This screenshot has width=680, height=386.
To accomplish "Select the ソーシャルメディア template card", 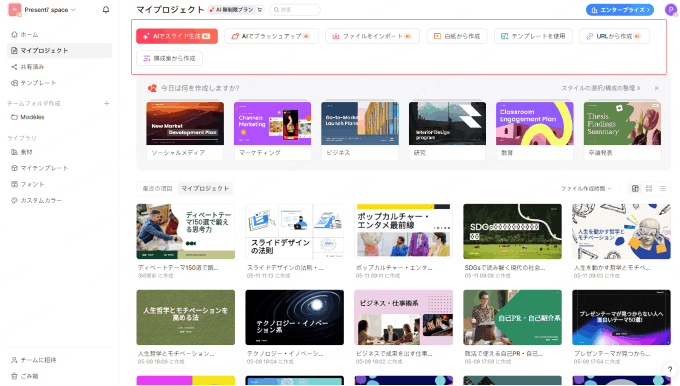I will [185, 131].
